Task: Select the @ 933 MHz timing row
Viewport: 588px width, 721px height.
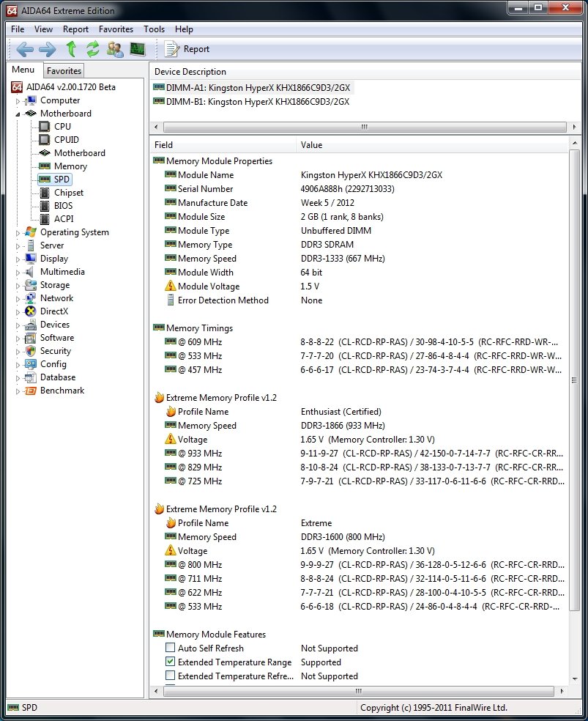Action: coord(358,453)
